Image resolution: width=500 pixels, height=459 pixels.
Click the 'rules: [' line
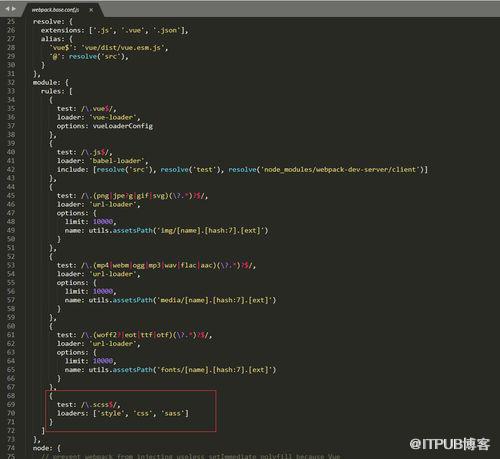pyautogui.click(x=56, y=91)
